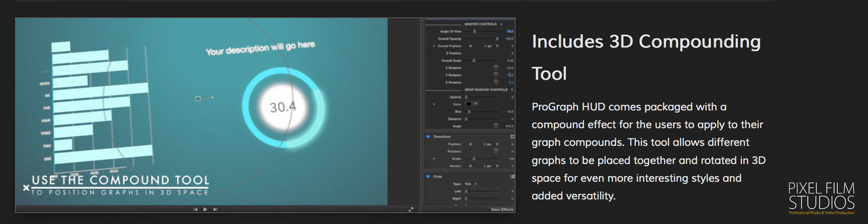The height and width of the screenshot is (224, 868).
Task: Click the Pixel Film Studios logo
Action: tap(822, 198)
